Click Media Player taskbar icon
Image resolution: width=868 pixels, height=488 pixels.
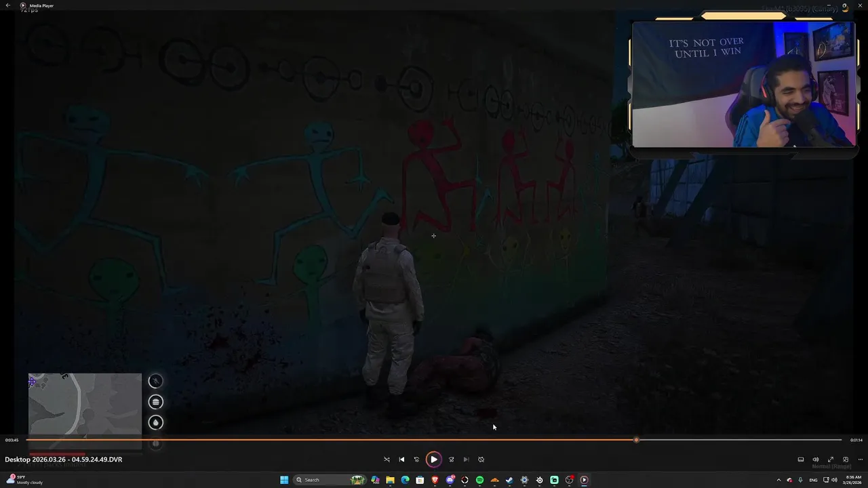click(584, 480)
